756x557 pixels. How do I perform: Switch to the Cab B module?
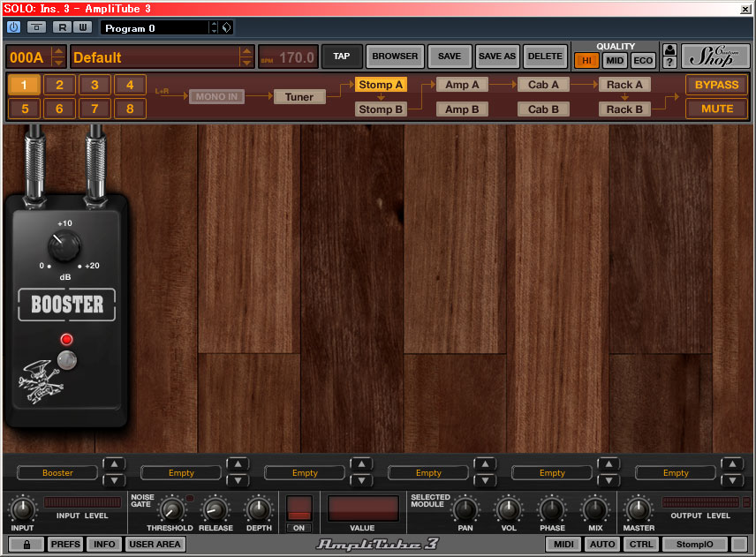pyautogui.click(x=543, y=109)
